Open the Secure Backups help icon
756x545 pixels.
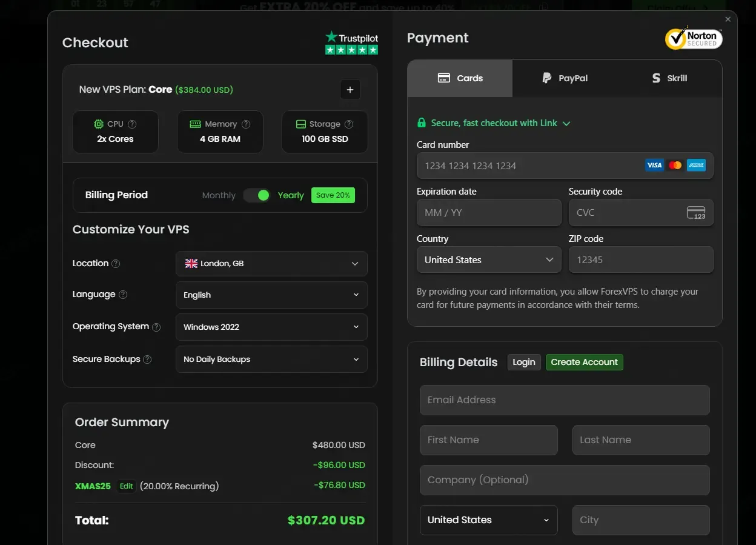(147, 359)
